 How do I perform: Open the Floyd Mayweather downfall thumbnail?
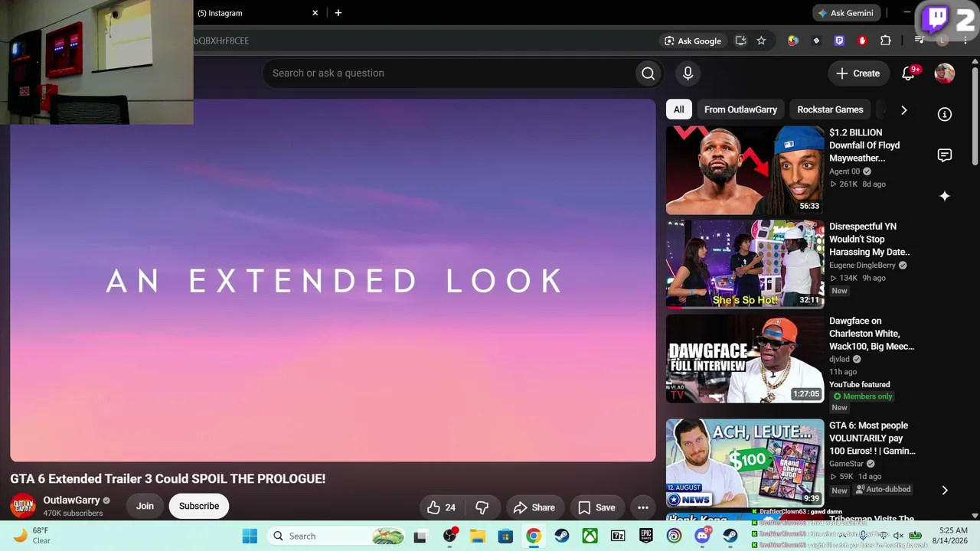pos(745,171)
